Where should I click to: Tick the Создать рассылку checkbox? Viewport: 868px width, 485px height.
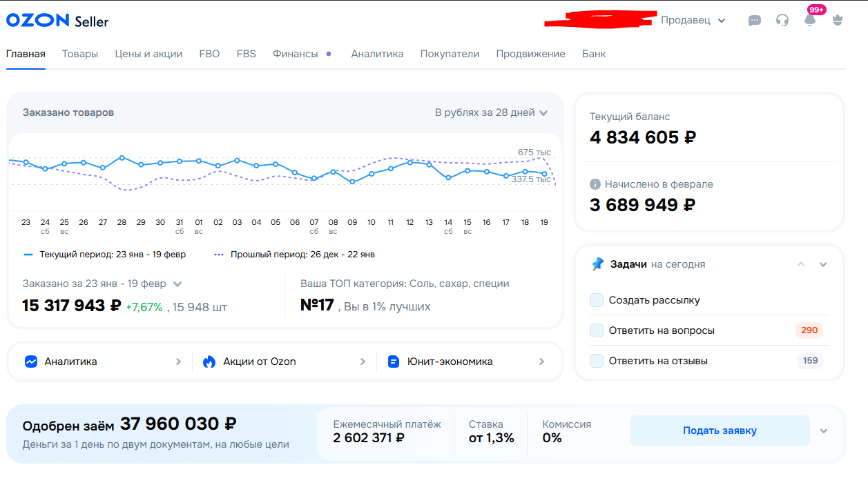[597, 300]
